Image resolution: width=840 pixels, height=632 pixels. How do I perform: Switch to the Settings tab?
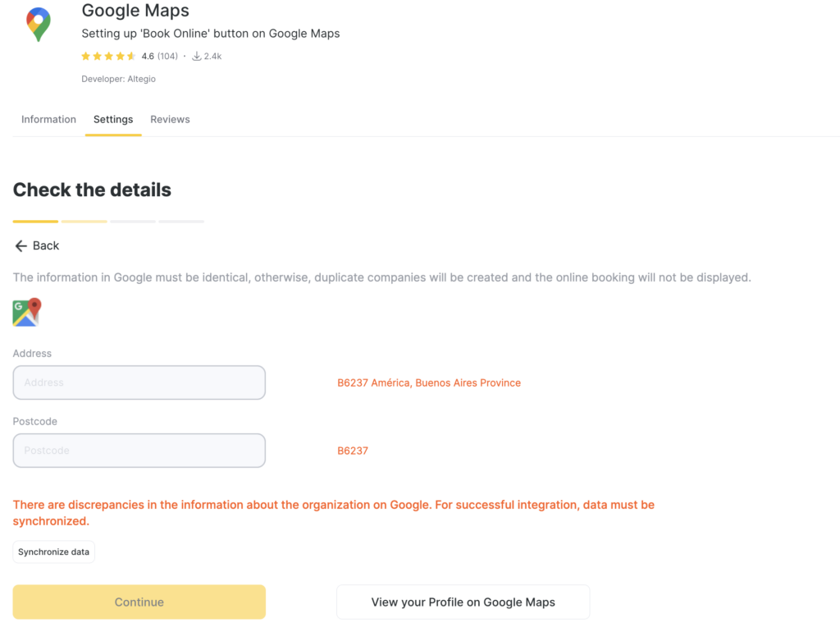[x=113, y=120]
